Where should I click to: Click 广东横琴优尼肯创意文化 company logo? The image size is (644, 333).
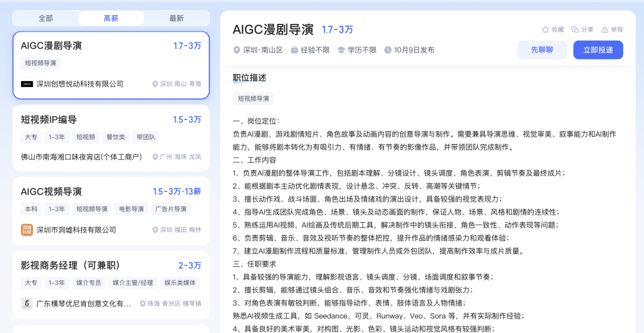[27, 304]
